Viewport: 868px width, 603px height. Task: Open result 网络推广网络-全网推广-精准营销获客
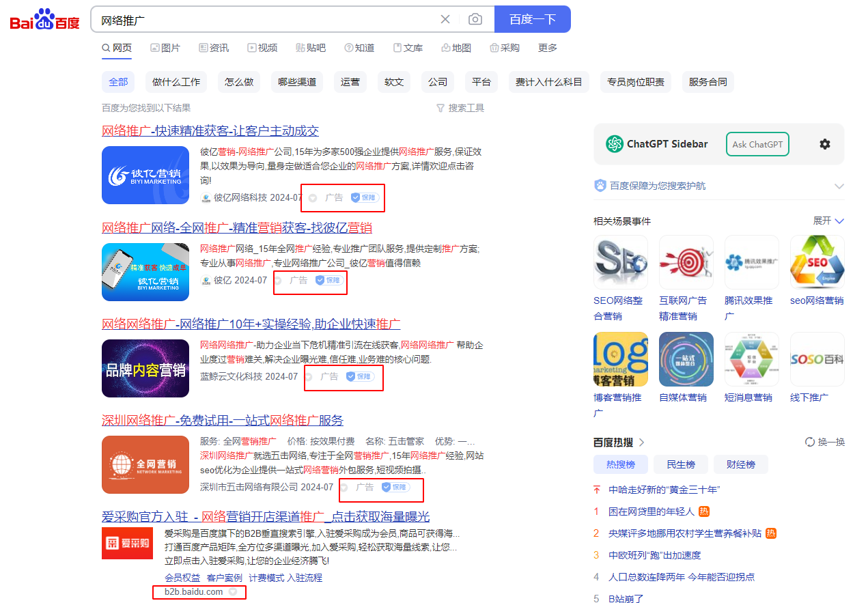[237, 227]
